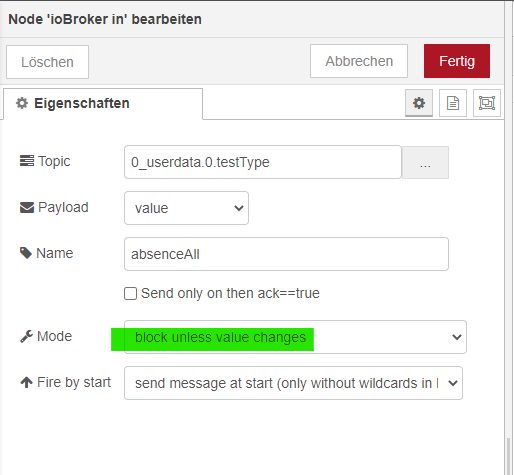Open node appearance icon button
This screenshot has height=475, width=514.
[487, 103]
